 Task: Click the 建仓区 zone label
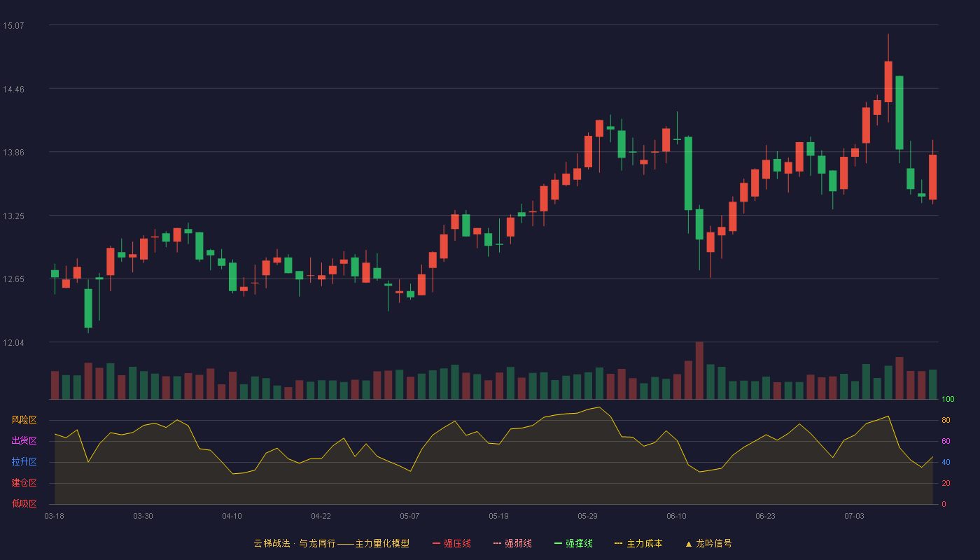(x=24, y=483)
